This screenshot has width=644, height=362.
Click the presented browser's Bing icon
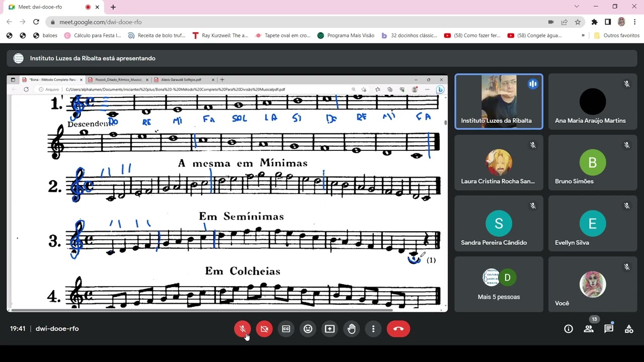(x=440, y=89)
